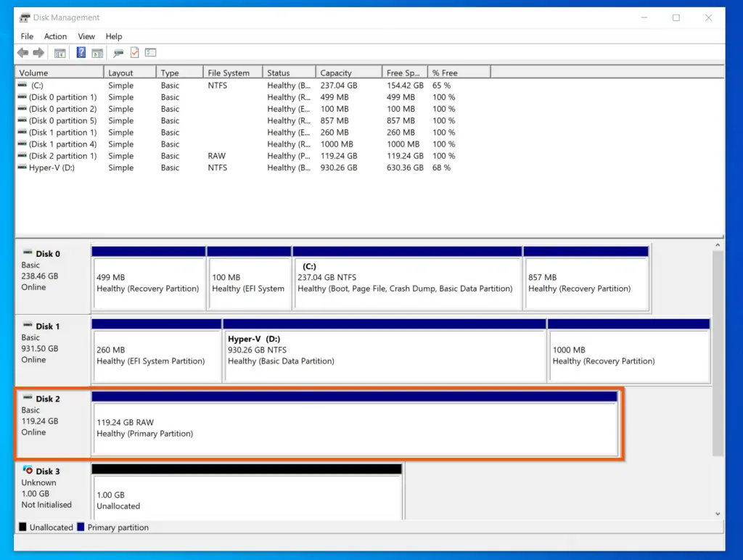Sort by the Free Space column header
Image resolution: width=743 pixels, height=560 pixels.
coord(405,73)
